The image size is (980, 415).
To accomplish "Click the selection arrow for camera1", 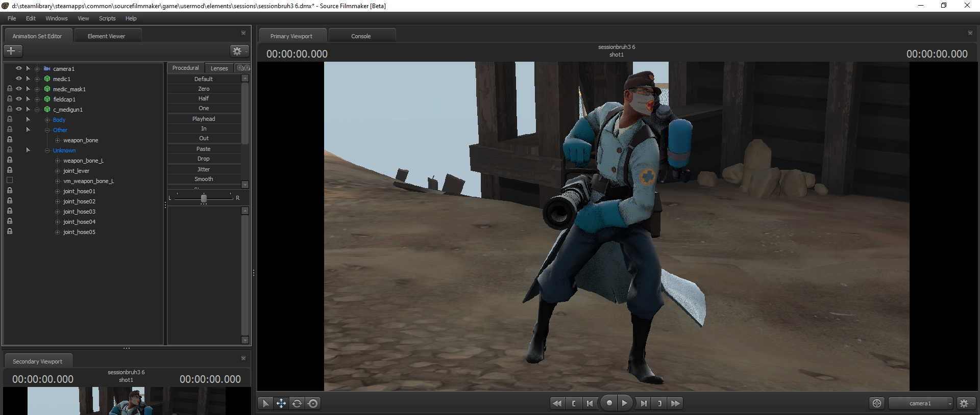I will tap(28, 68).
